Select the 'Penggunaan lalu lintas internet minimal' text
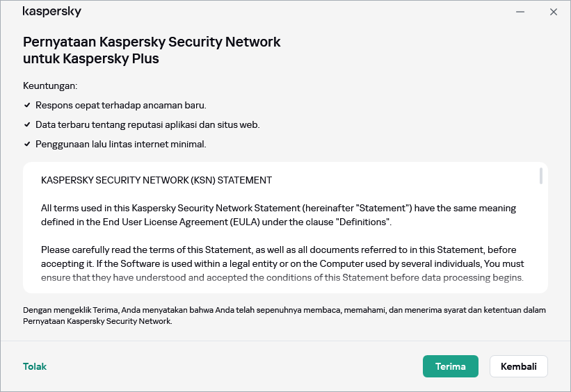571x392 pixels. (121, 144)
